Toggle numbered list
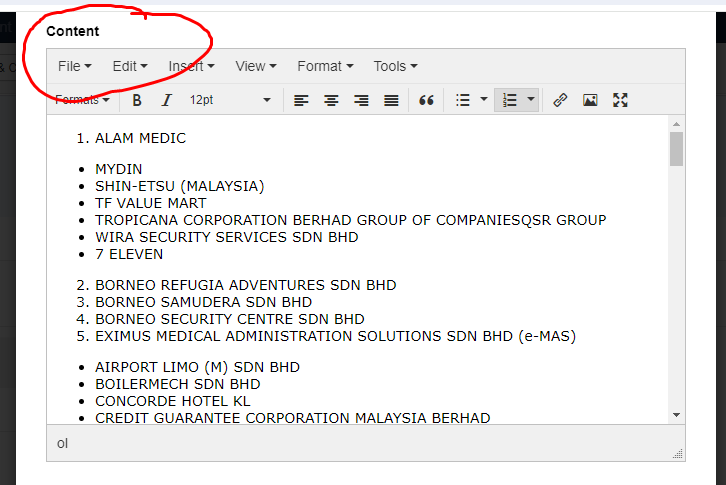726x485 pixels. (x=509, y=100)
